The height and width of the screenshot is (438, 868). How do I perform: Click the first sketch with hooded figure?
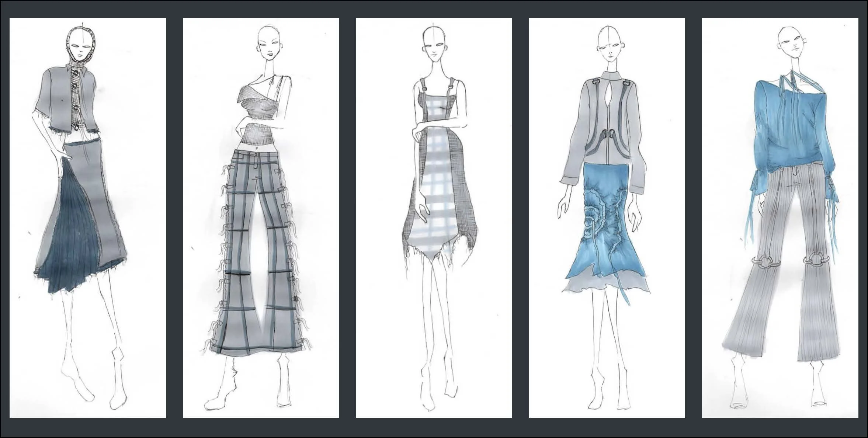pos(87,218)
